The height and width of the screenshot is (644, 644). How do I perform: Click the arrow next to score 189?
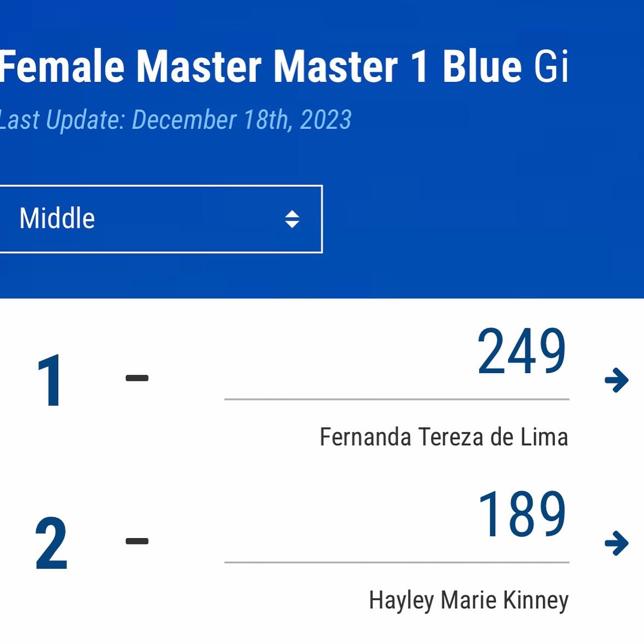click(x=617, y=543)
